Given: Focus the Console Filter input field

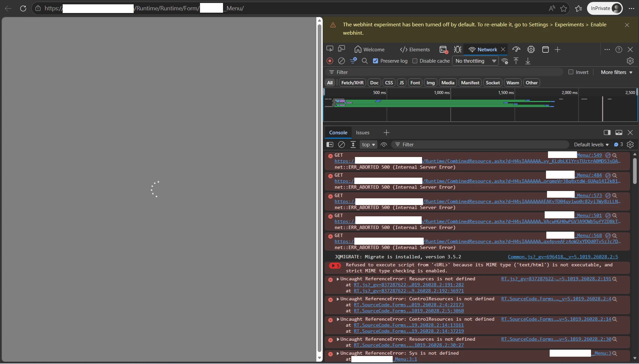Looking at the screenshot, I should click(x=480, y=145).
